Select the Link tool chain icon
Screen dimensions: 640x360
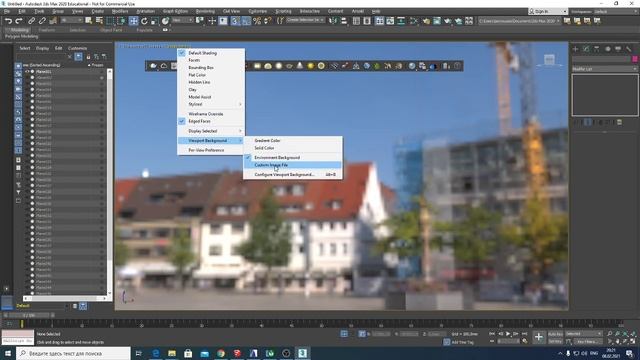point(31,21)
